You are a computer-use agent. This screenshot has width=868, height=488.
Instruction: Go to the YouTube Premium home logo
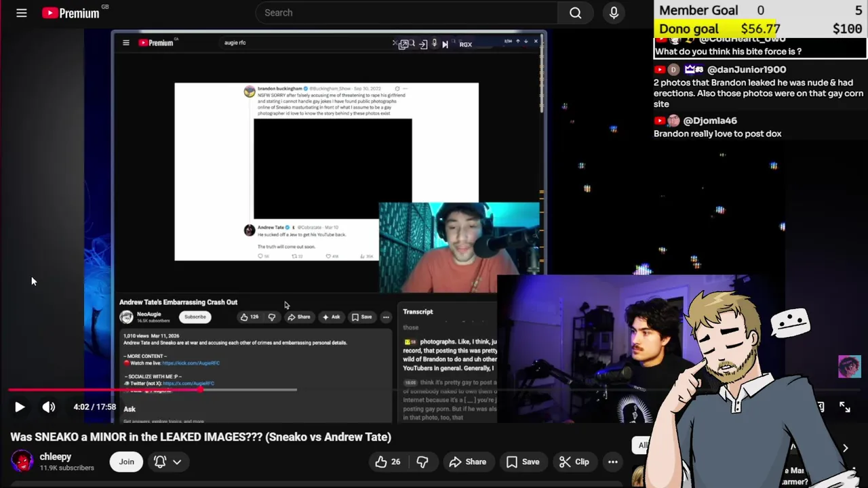tap(71, 13)
